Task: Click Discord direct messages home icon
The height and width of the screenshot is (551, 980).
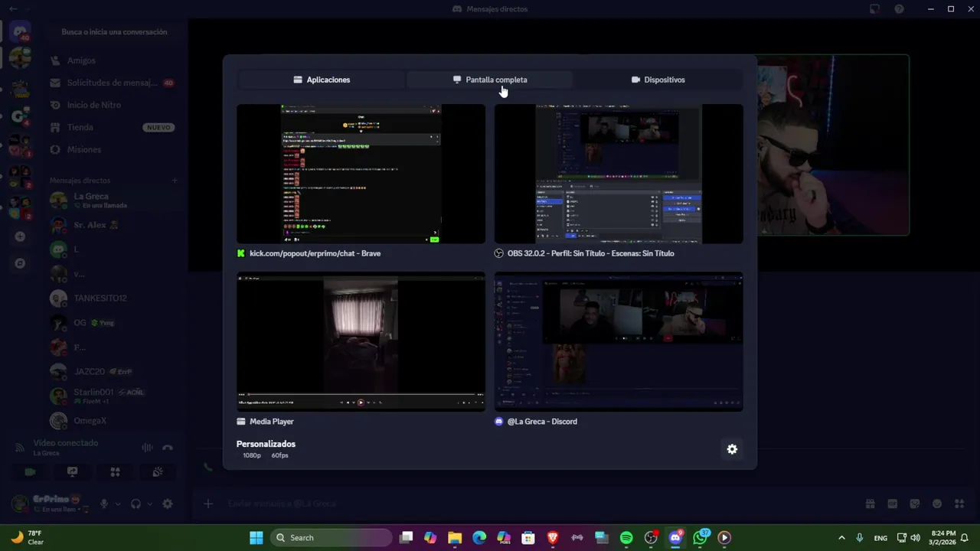Action: pos(21,32)
